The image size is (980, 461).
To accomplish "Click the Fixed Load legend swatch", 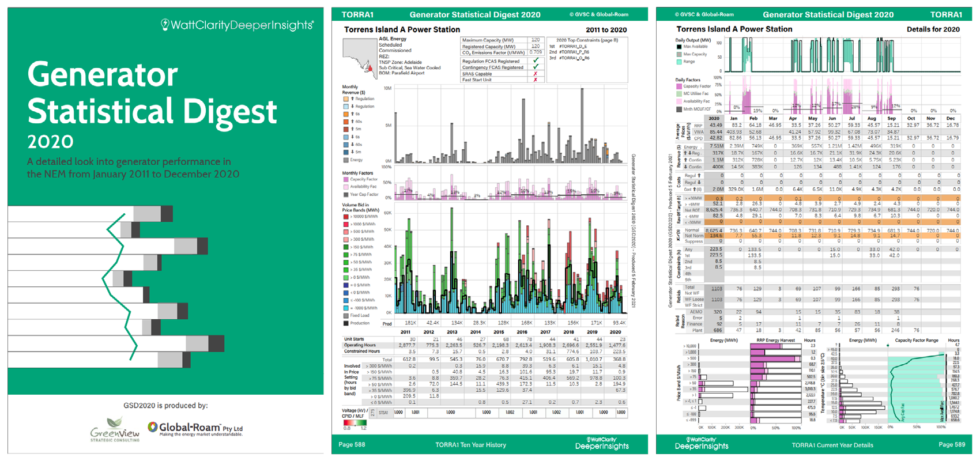I will point(346,315).
